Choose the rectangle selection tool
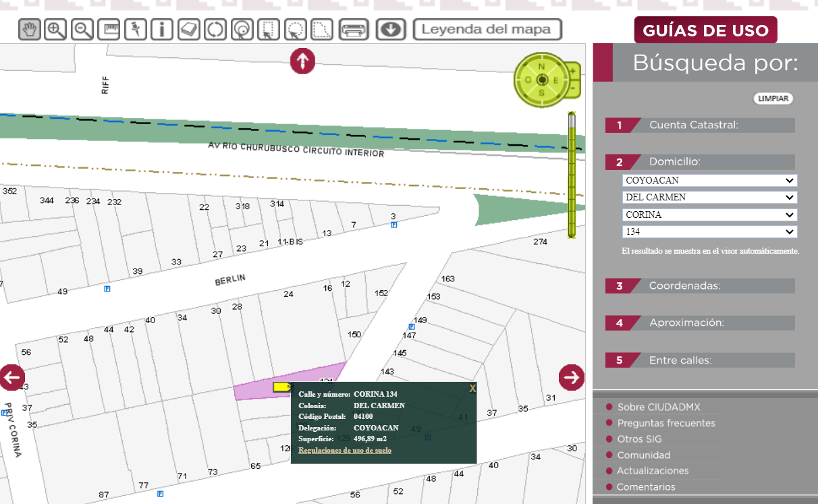The image size is (818, 504). click(269, 30)
